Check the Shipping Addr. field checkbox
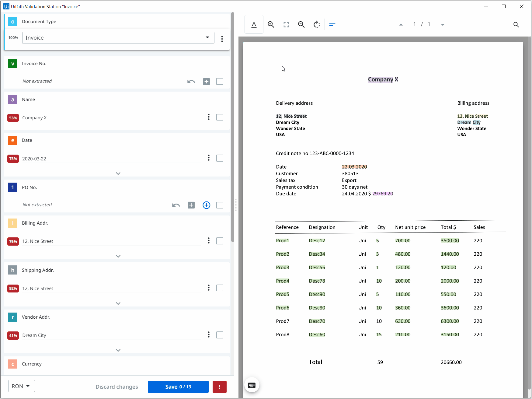 tap(220, 288)
